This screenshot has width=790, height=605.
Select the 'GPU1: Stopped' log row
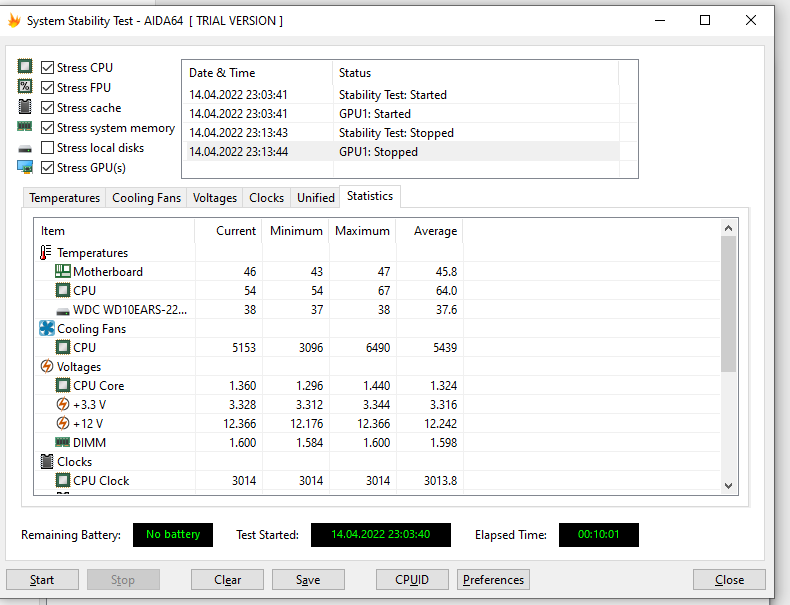click(x=402, y=152)
